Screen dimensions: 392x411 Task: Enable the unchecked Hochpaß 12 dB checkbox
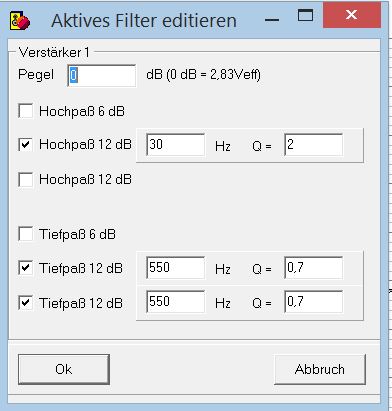26,179
